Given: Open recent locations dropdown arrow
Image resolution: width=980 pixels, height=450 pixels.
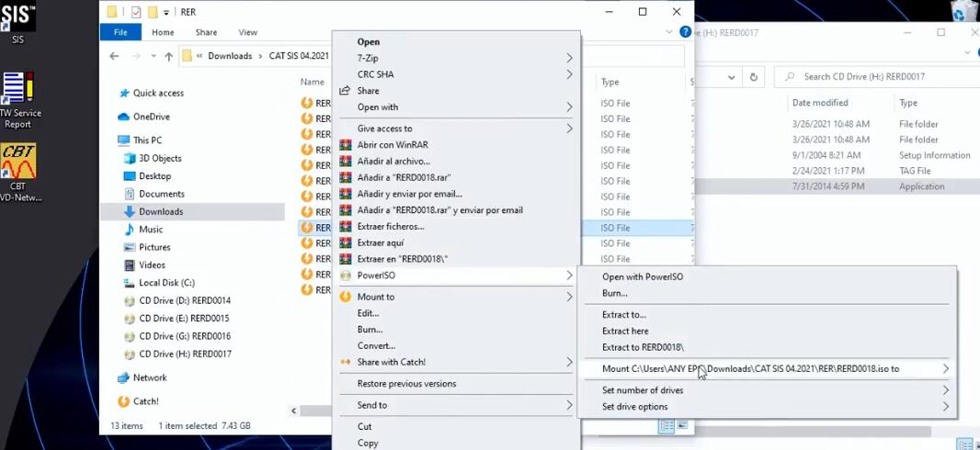Looking at the screenshot, I should [x=154, y=56].
